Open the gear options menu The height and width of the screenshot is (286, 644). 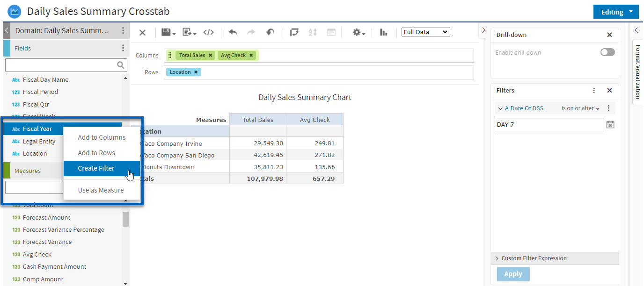359,32
